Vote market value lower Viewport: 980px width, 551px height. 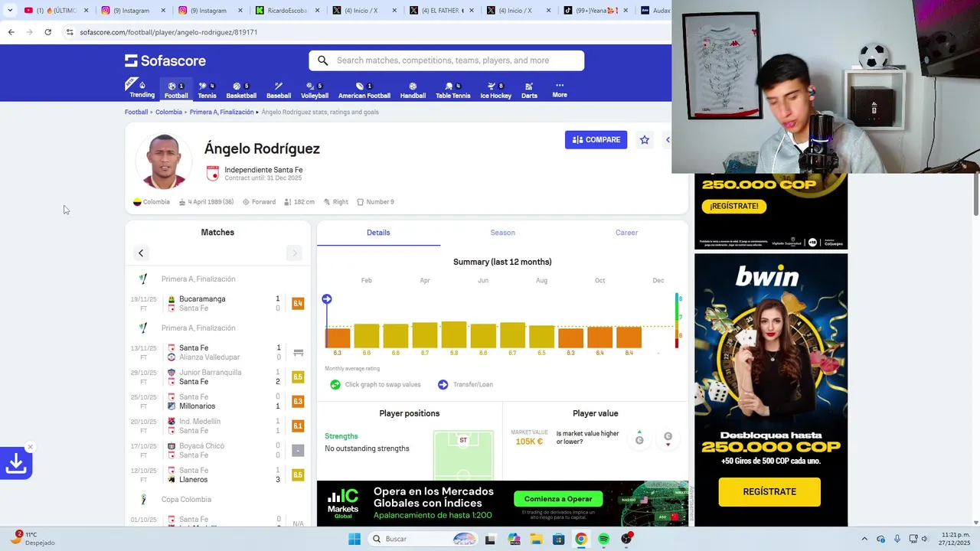tap(668, 439)
